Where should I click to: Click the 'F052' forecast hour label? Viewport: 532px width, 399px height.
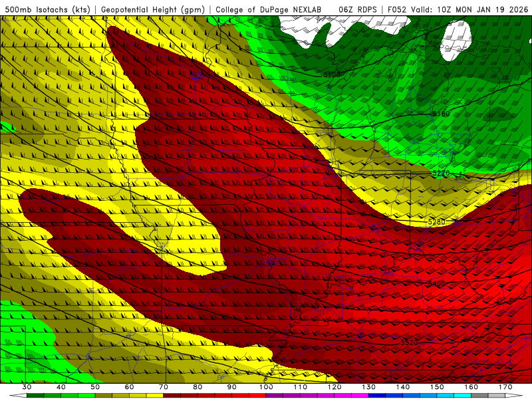click(398, 9)
